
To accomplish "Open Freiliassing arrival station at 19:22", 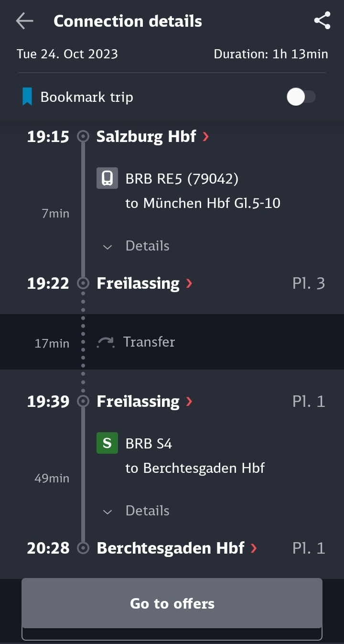I will tap(138, 284).
